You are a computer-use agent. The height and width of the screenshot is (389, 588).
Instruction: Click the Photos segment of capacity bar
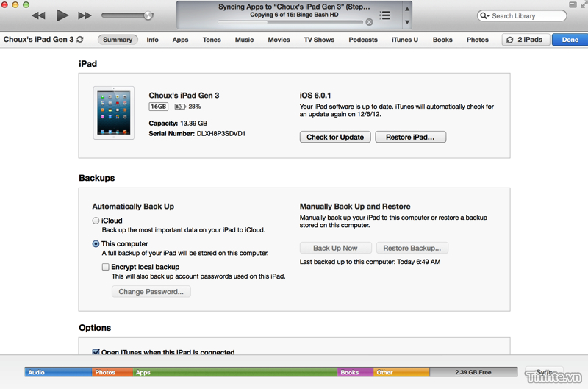coord(112,372)
